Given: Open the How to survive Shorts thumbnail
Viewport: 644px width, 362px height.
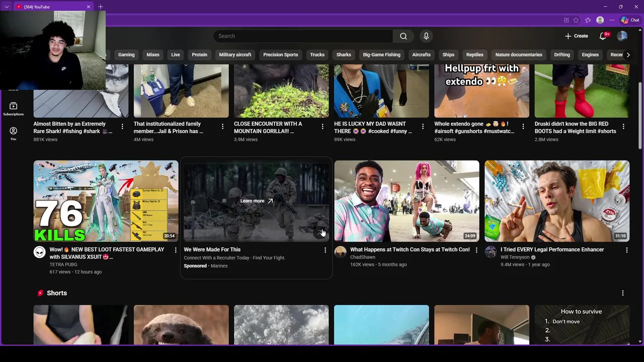Looking at the screenshot, I should coord(582,325).
